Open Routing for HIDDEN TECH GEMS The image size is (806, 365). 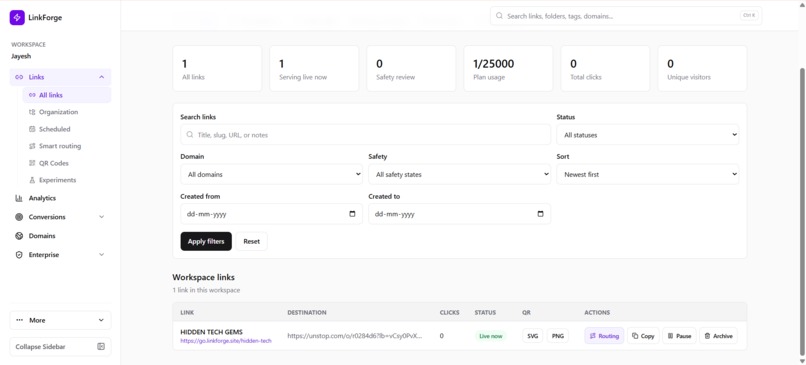tap(604, 336)
